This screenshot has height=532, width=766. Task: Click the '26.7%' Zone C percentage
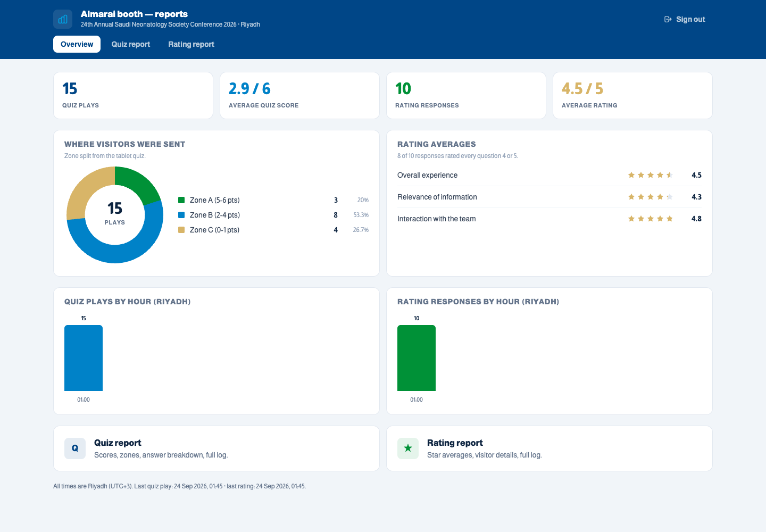[x=361, y=230]
